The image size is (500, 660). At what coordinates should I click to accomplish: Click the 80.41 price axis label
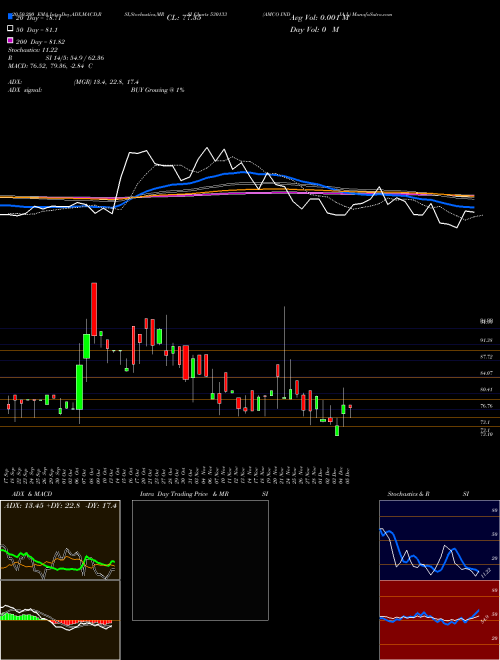[x=486, y=390]
